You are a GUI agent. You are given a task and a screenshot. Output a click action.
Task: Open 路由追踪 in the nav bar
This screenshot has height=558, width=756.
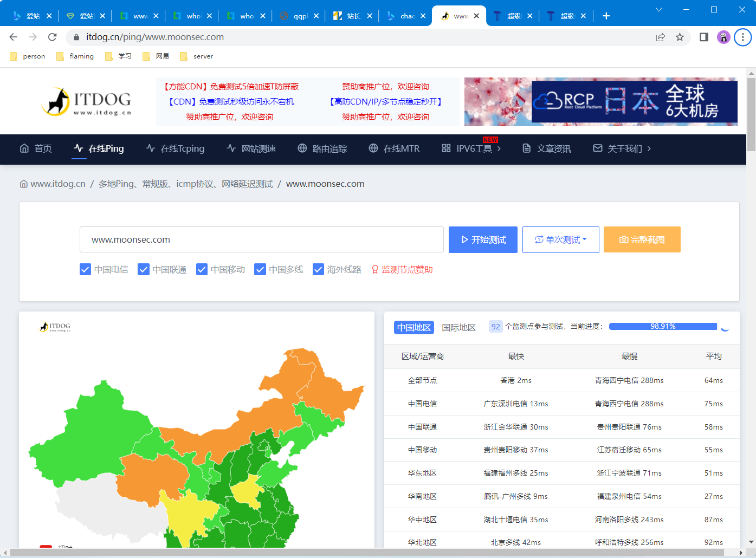pos(322,148)
